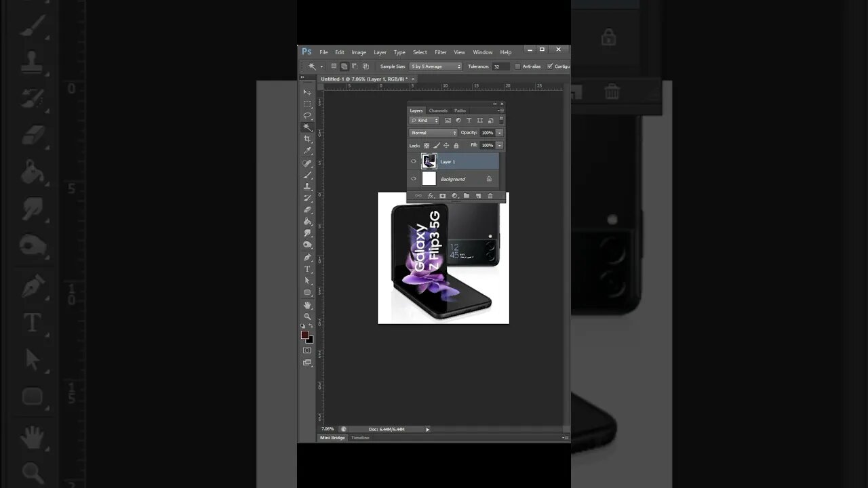Add a layer mask
868x488 pixels.
point(443,196)
